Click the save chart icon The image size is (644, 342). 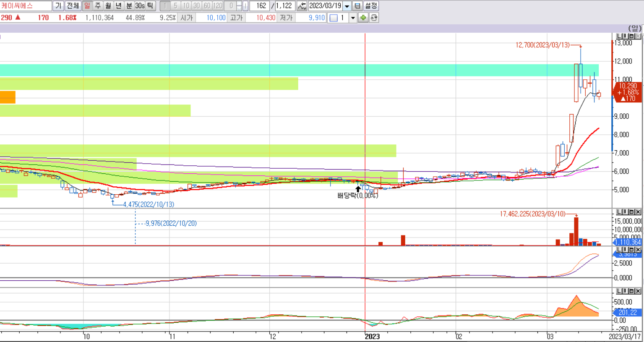(x=357, y=6)
